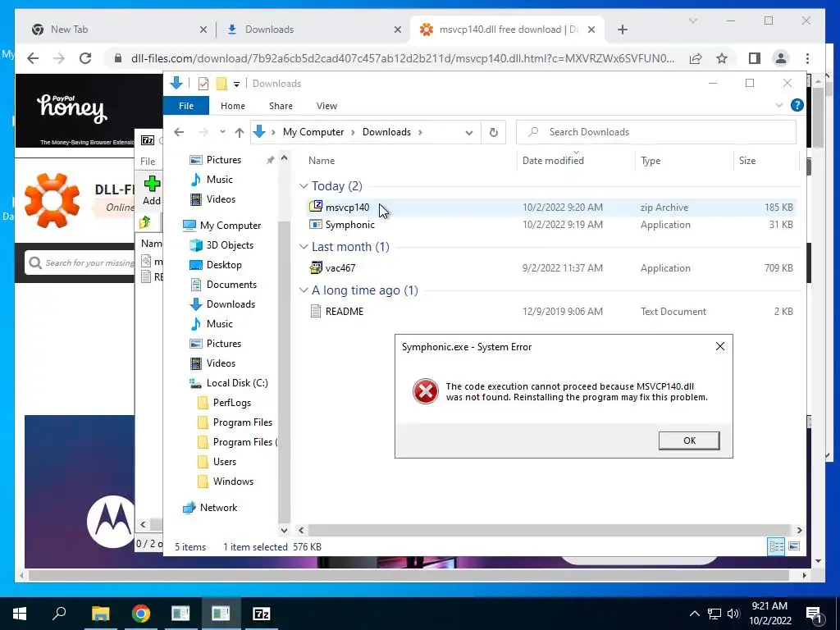Open the File ribbon tab in Explorer
Screen dimensions: 840x630
(x=186, y=106)
